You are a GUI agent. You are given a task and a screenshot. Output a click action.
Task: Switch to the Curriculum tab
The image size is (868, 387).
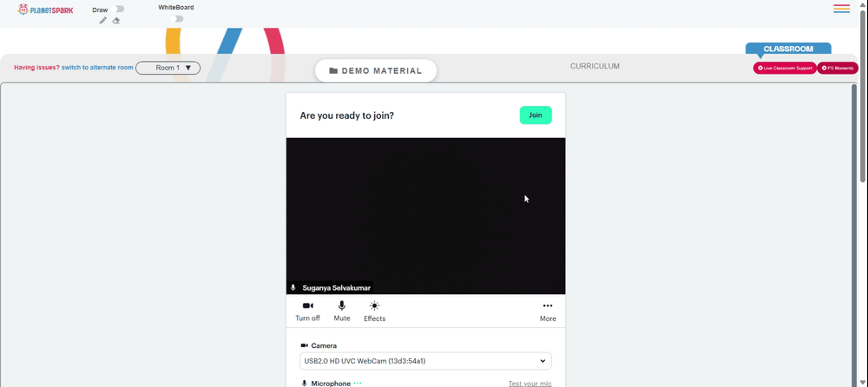click(x=595, y=67)
